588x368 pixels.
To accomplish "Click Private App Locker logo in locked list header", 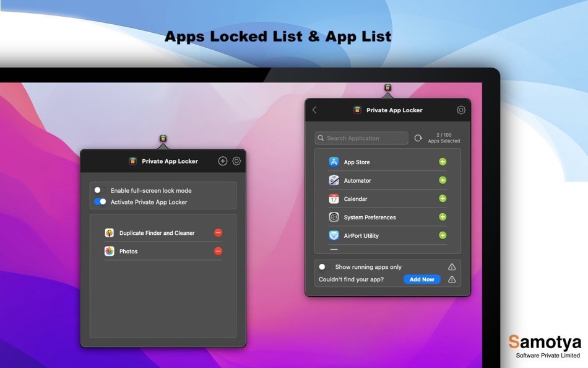I will click(132, 161).
